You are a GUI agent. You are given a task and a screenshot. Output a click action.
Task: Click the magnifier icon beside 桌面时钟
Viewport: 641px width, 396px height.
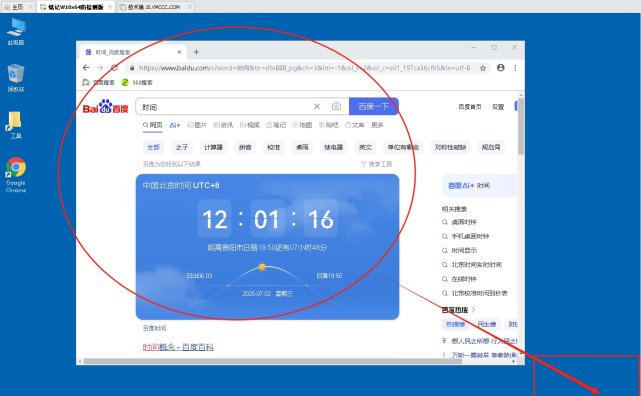pyautogui.click(x=445, y=222)
